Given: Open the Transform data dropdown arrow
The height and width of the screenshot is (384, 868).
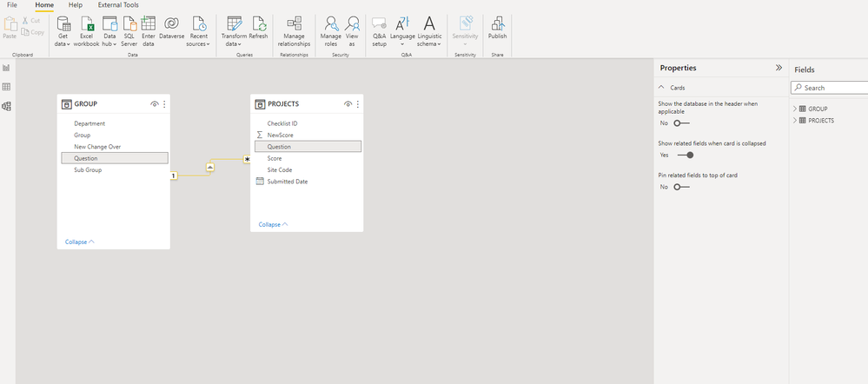Looking at the screenshot, I should 241,44.
